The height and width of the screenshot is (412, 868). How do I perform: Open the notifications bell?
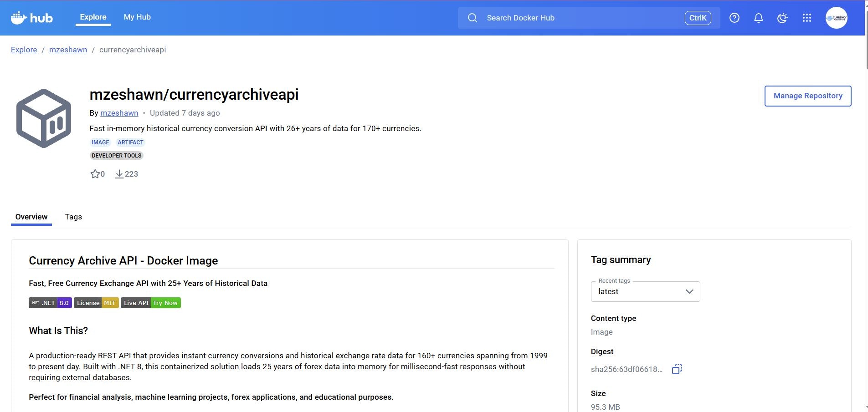(758, 18)
